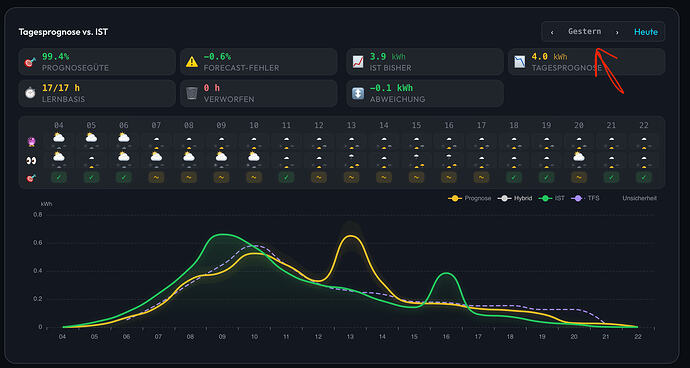690x368 pixels.
Task: Click the crystal ball forecast row icon
Action: [x=31, y=142]
